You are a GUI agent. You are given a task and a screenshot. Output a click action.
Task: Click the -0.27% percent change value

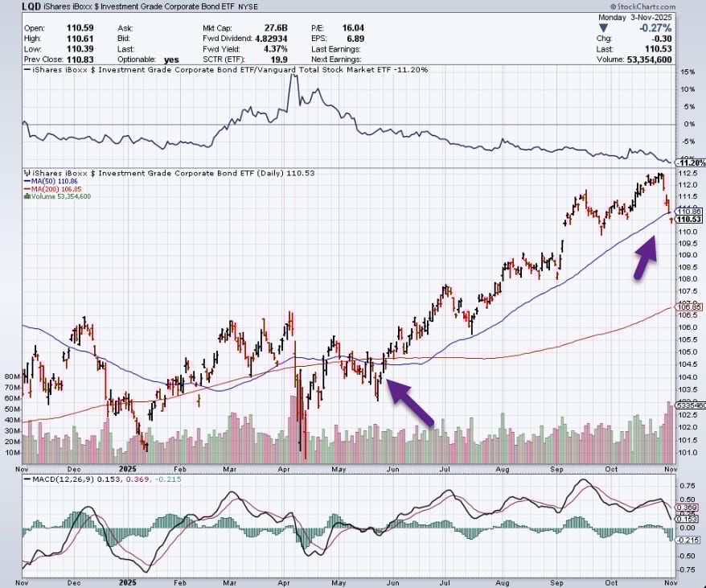tap(655, 28)
